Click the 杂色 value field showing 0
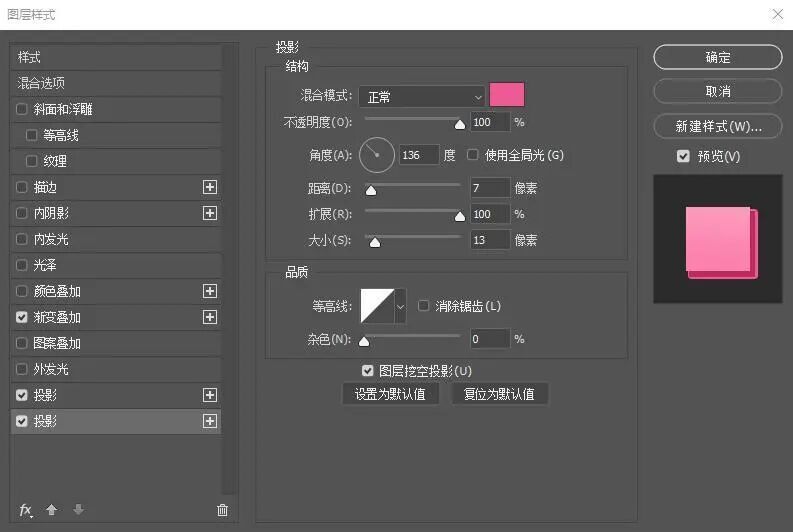The height and width of the screenshot is (532, 793). 490,338
